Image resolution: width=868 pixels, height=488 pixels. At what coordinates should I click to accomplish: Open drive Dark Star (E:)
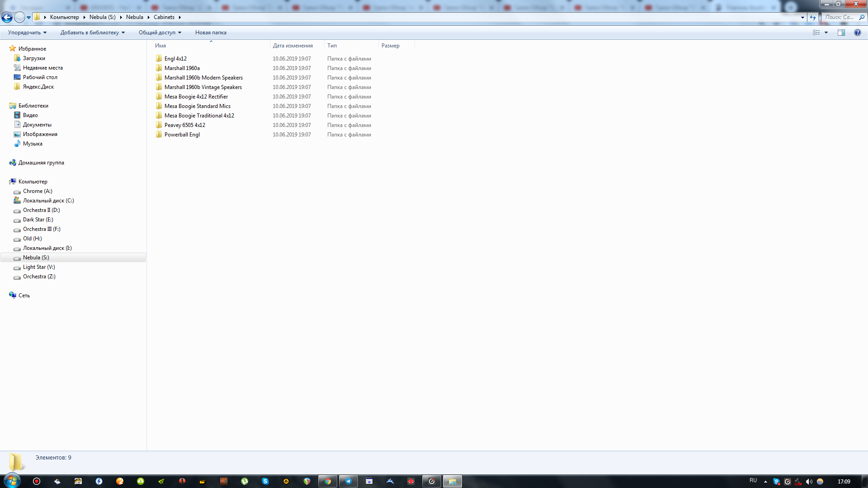tap(38, 220)
